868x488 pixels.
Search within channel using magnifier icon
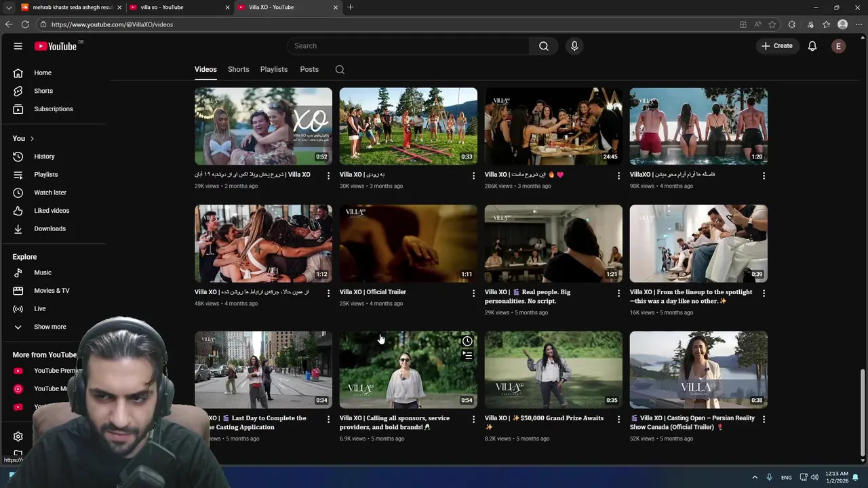340,69
